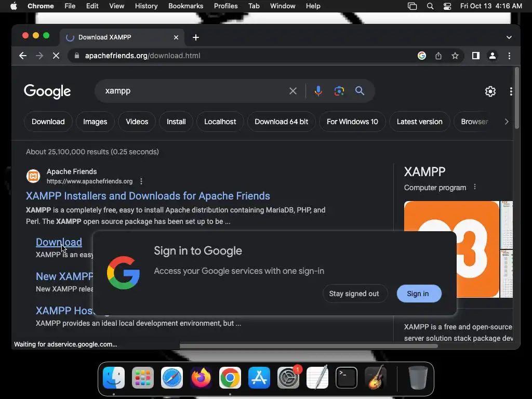This screenshot has height=399, width=532.
Task: Click the Google account icon in address bar
Action: pos(422,56)
